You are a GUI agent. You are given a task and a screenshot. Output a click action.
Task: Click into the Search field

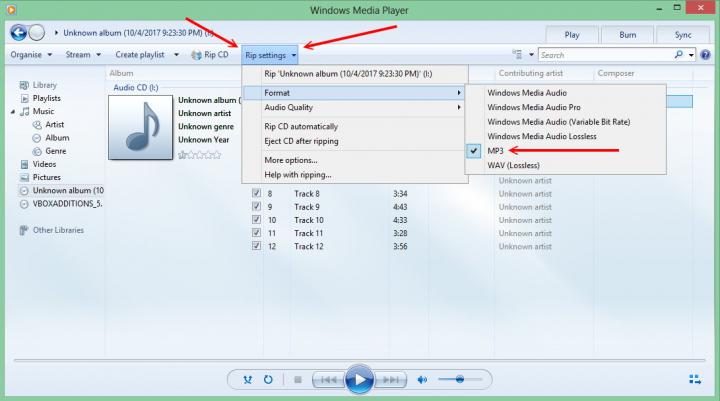tap(606, 55)
